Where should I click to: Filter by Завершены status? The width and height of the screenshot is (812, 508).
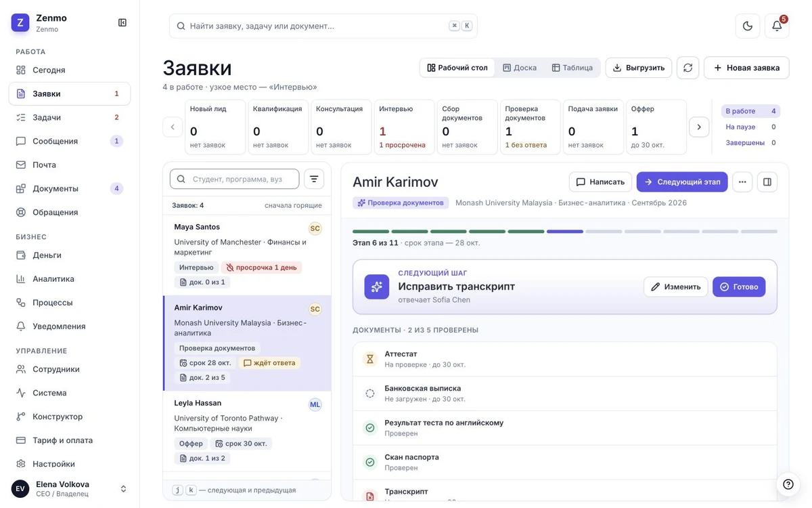(750, 142)
